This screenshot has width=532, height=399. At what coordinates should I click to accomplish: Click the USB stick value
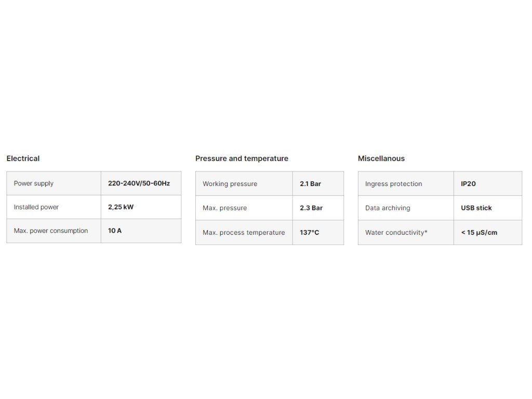click(476, 208)
